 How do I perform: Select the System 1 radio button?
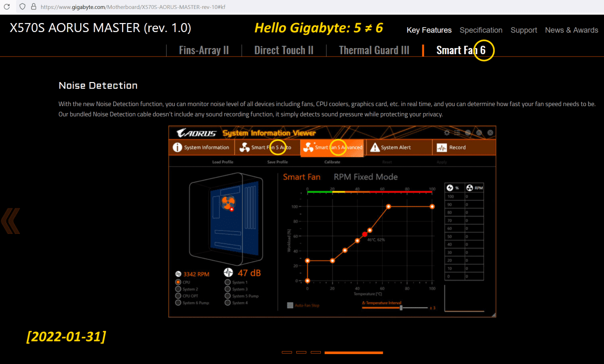point(228,282)
